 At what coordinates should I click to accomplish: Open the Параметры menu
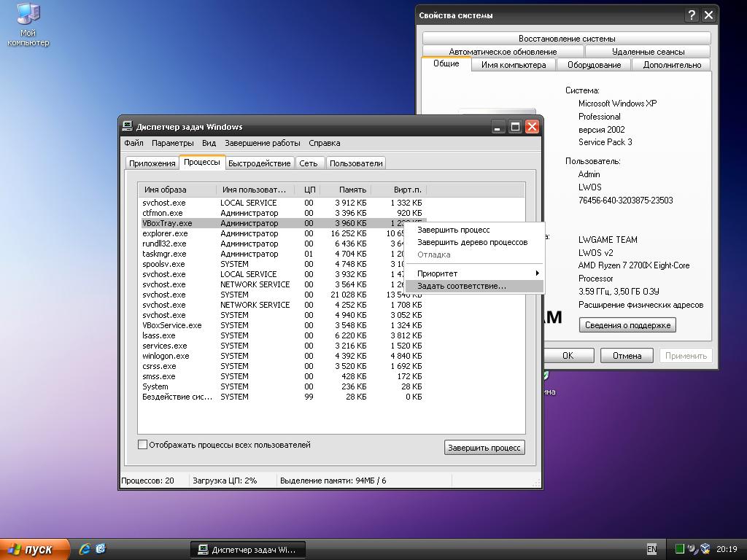point(173,143)
